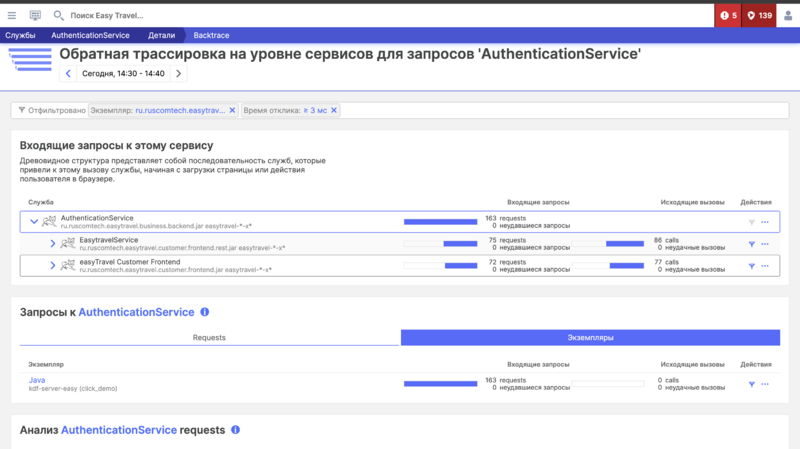Show info for 'Анализ AuthenticationService requests'
Image resolution: width=800 pixels, height=449 pixels.
point(235,430)
